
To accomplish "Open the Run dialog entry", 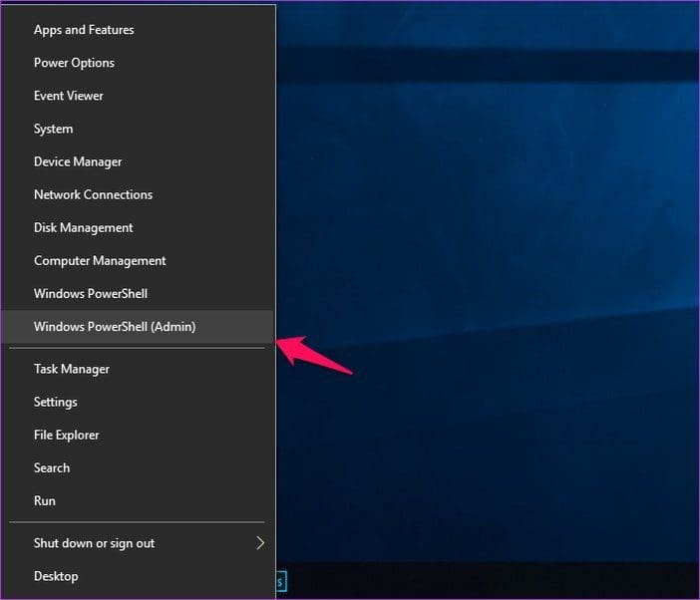I will point(138,501).
